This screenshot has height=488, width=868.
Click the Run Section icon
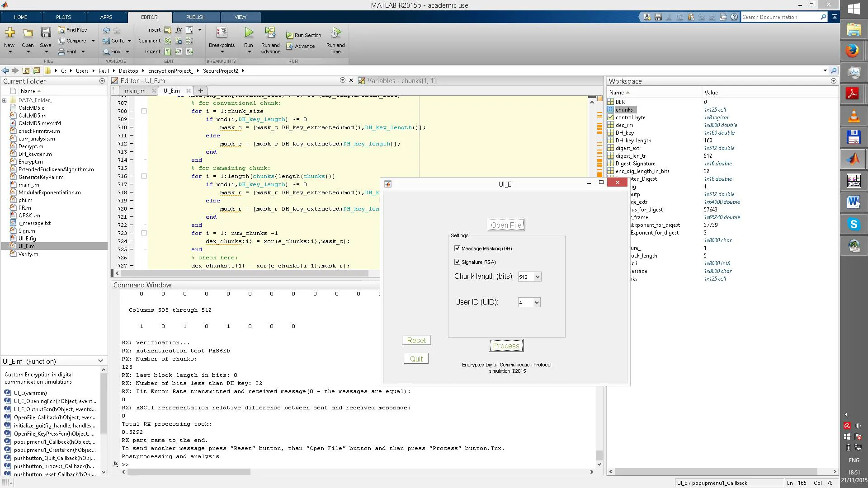coord(289,35)
